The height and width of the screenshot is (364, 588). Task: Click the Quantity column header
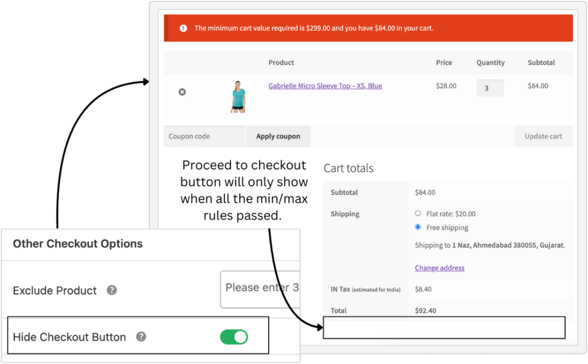[x=490, y=63]
